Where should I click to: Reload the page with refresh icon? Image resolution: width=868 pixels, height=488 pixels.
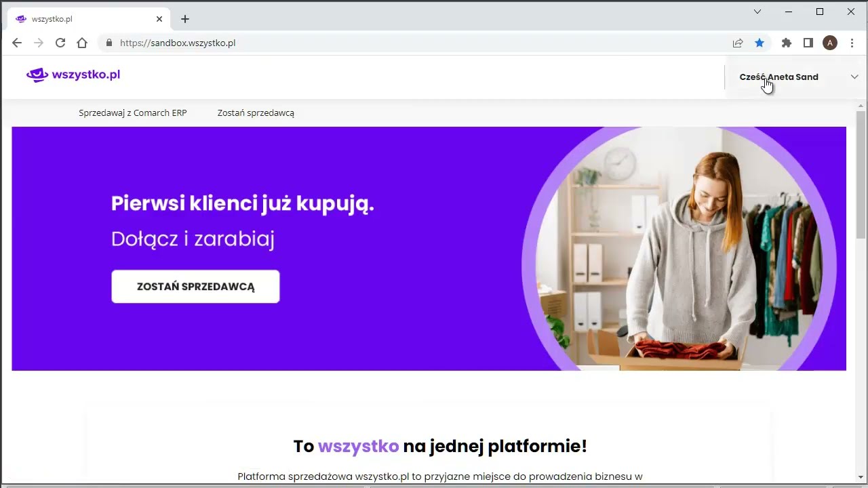coord(60,43)
